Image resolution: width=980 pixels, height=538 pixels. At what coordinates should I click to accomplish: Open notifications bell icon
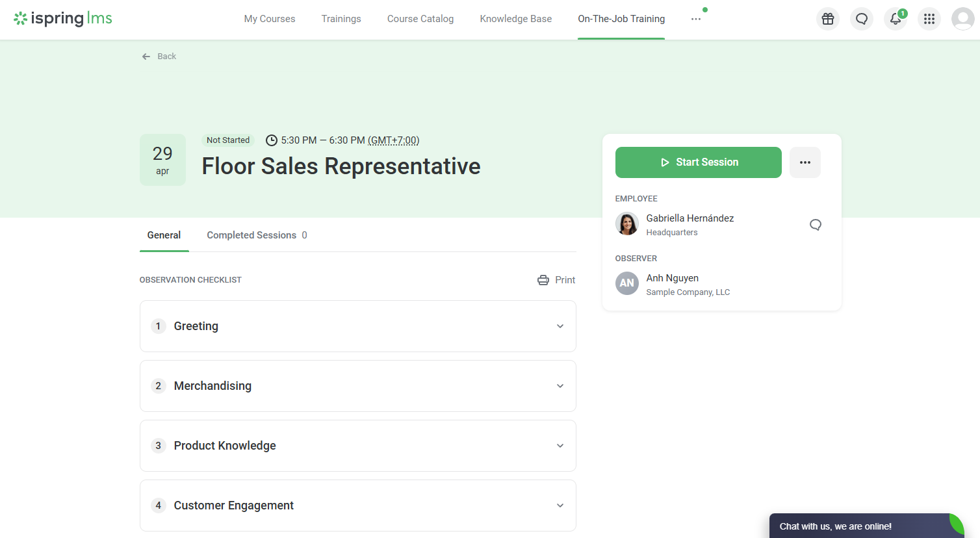pos(896,19)
